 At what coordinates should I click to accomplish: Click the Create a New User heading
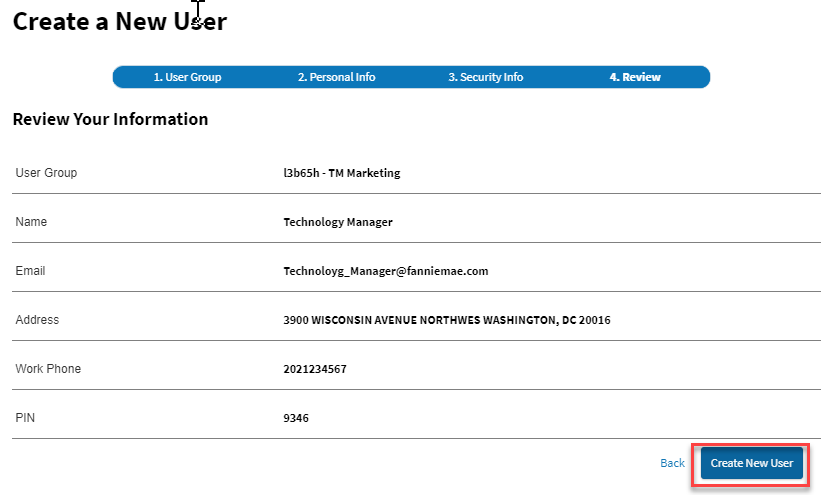pos(120,21)
